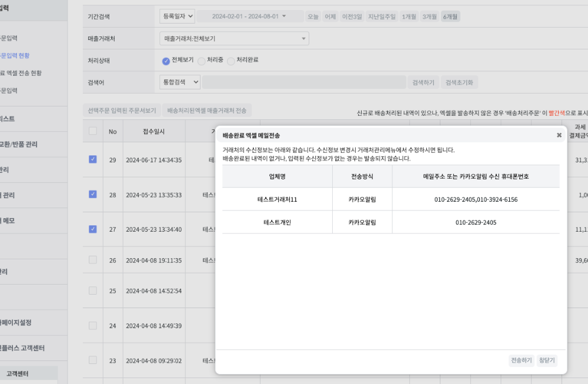Click 카카오알림 in the 테스트거래처11 row
This screenshot has height=384, width=588.
tap(362, 199)
